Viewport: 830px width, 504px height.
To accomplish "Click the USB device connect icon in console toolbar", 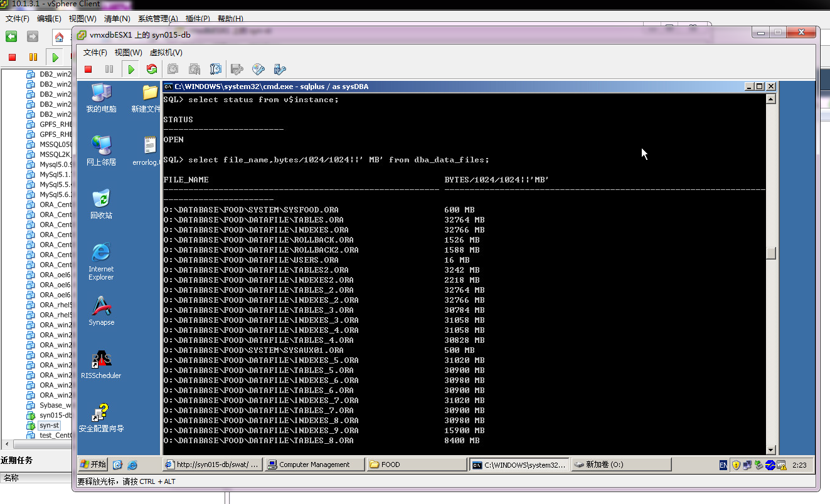I will (280, 69).
